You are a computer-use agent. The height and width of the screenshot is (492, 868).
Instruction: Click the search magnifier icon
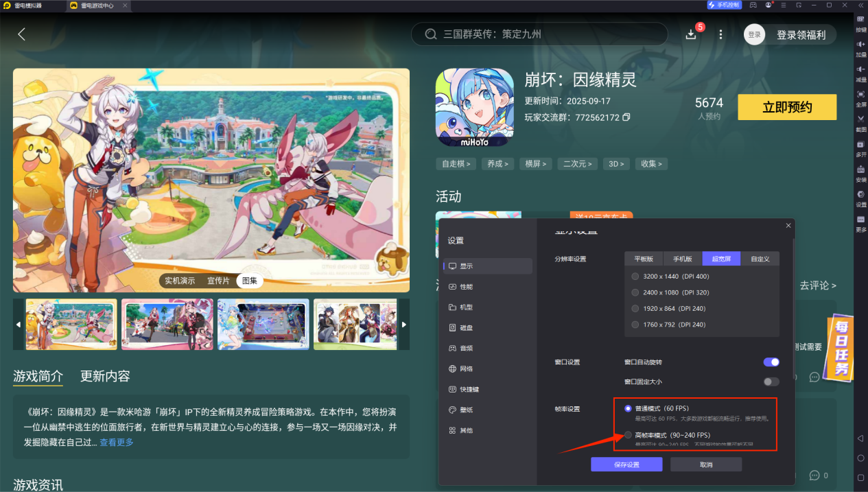[430, 34]
